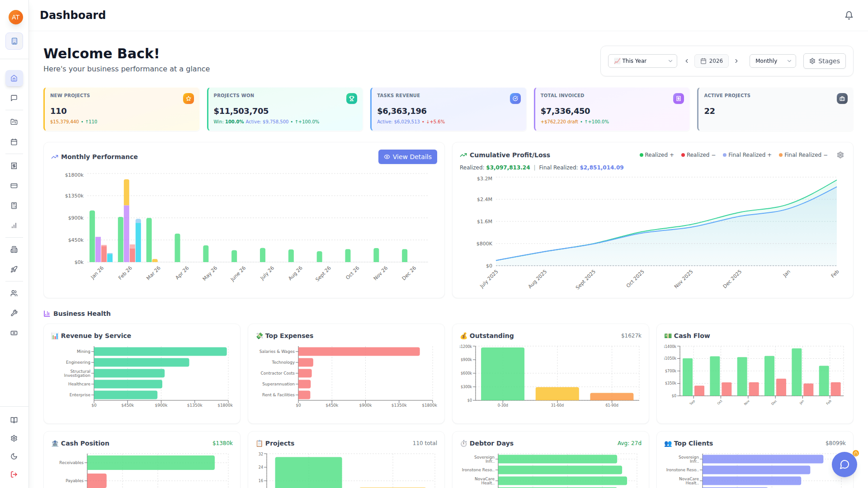Select the invoices dollar-document icon in sidebar
The image size is (868, 488).
pyautogui.click(x=14, y=165)
